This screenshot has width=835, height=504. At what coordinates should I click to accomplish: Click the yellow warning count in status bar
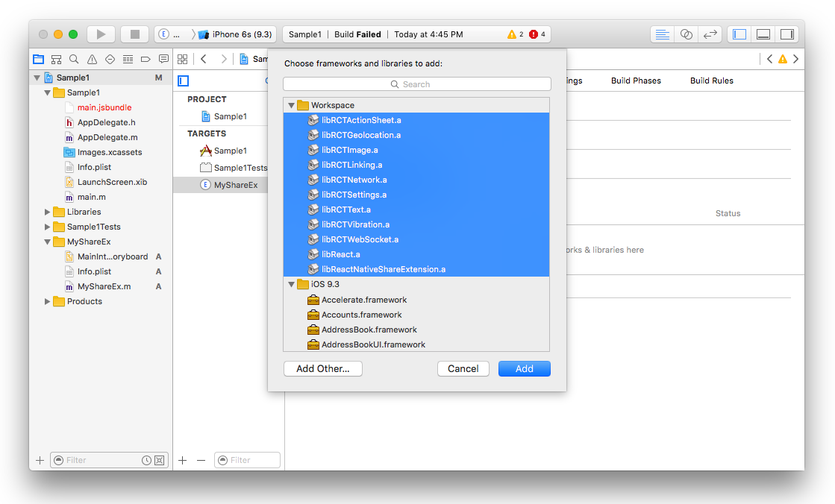(515, 34)
